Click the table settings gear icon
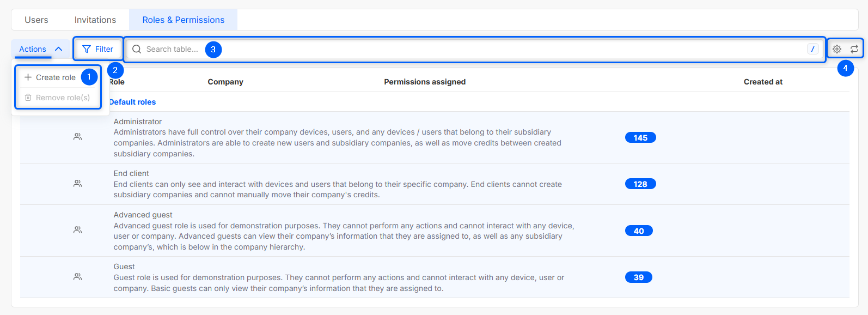868x315 pixels. click(x=837, y=49)
